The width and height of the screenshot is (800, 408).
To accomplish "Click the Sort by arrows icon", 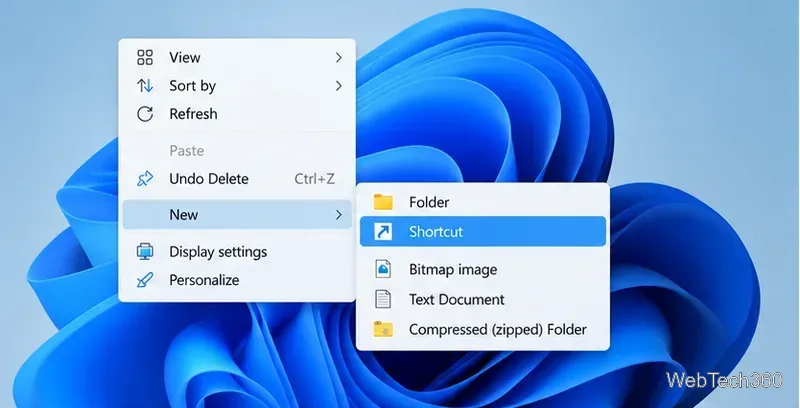I will coord(145,86).
